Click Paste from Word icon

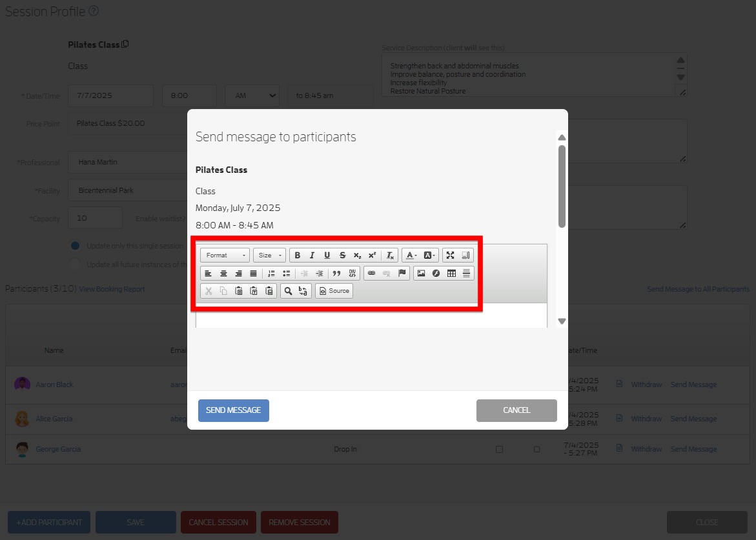tap(269, 291)
